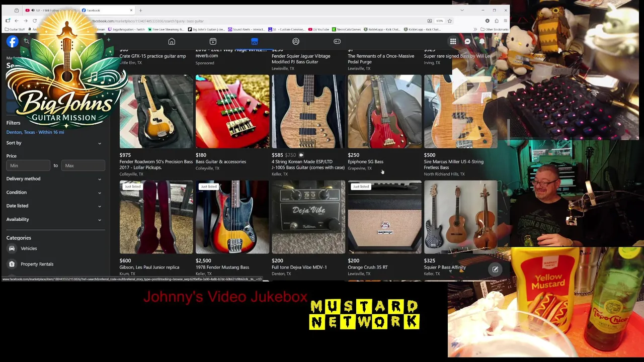
Task: Open the red $180 Bass Guitar photo
Action: [232, 112]
